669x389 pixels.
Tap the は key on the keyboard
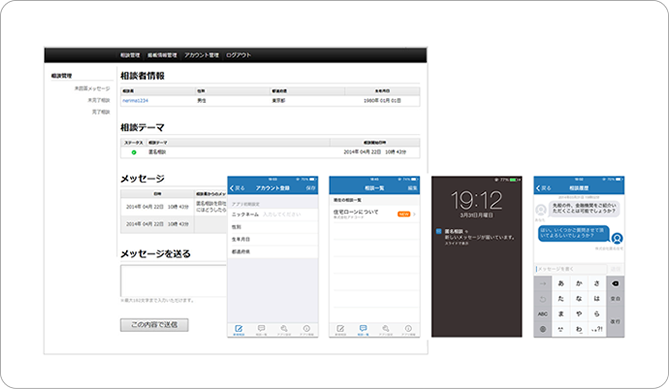click(597, 299)
